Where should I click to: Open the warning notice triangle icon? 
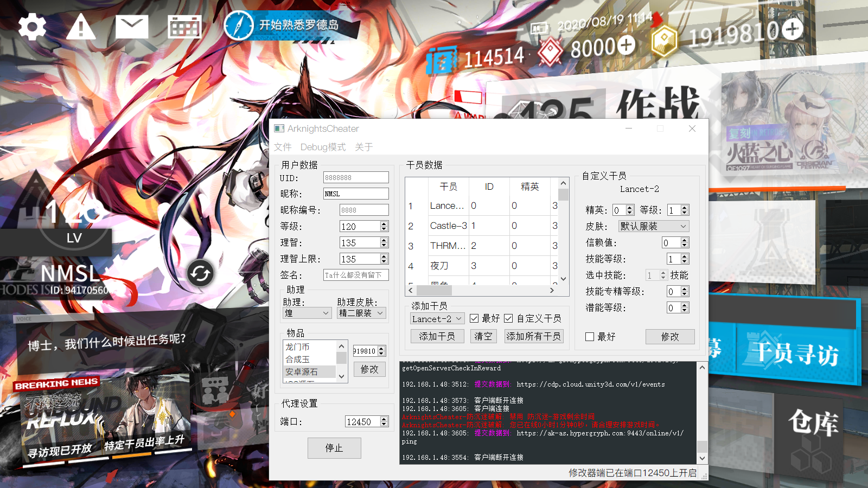coord(81,27)
